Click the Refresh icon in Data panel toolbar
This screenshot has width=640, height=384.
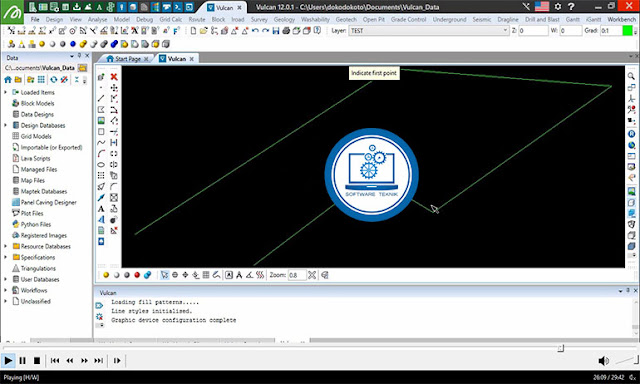tap(53, 80)
